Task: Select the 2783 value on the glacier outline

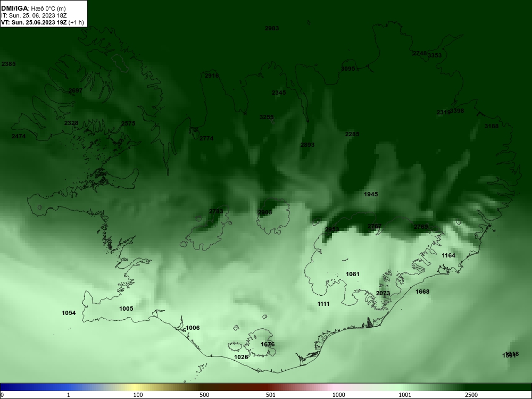Action: point(216,211)
